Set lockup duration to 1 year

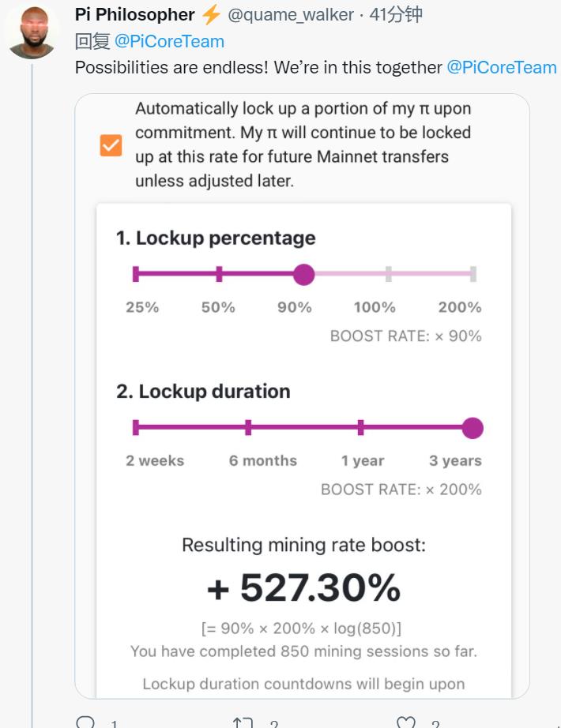[x=360, y=428]
